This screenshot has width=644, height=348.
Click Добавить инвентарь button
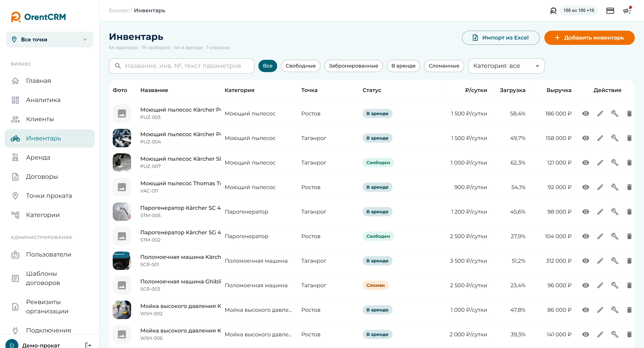click(589, 38)
